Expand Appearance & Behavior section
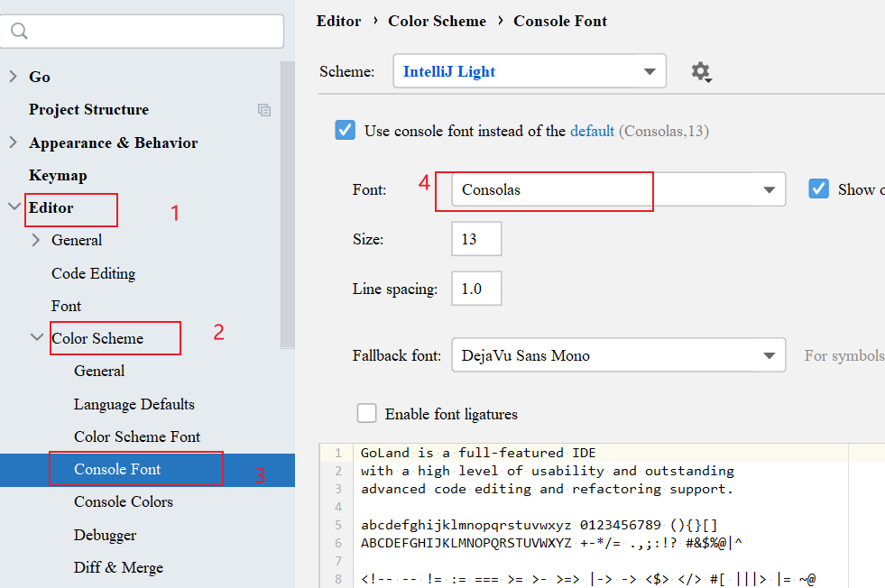 13,142
